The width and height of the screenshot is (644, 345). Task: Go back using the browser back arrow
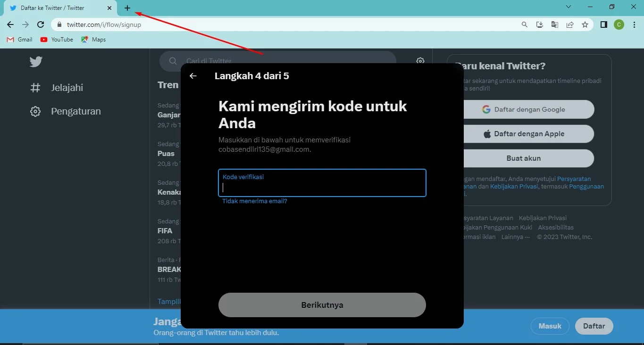coord(10,25)
